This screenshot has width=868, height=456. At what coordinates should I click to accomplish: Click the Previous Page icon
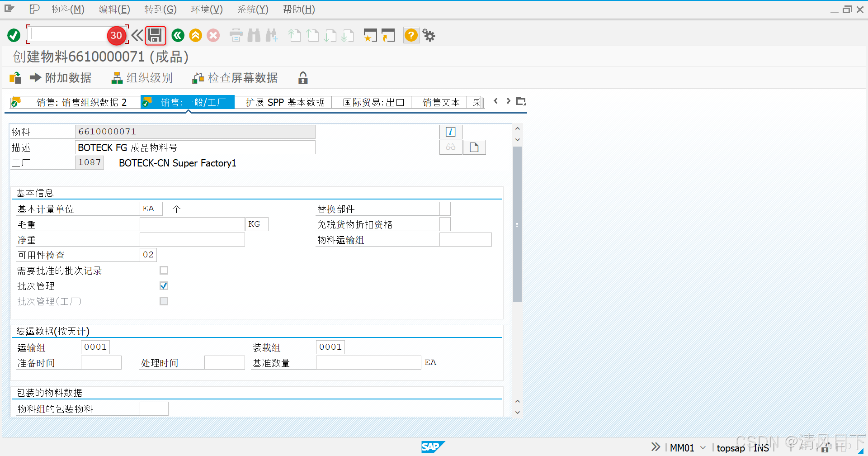[312, 35]
